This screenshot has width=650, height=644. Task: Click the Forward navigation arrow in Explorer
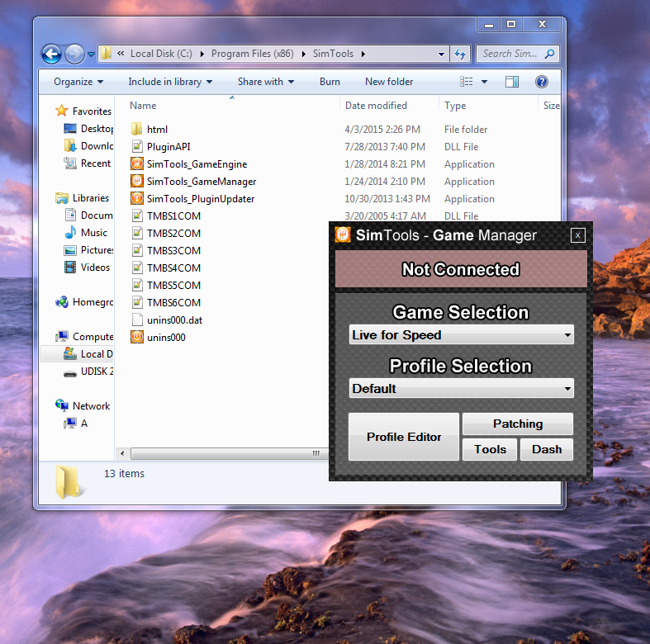point(74,54)
